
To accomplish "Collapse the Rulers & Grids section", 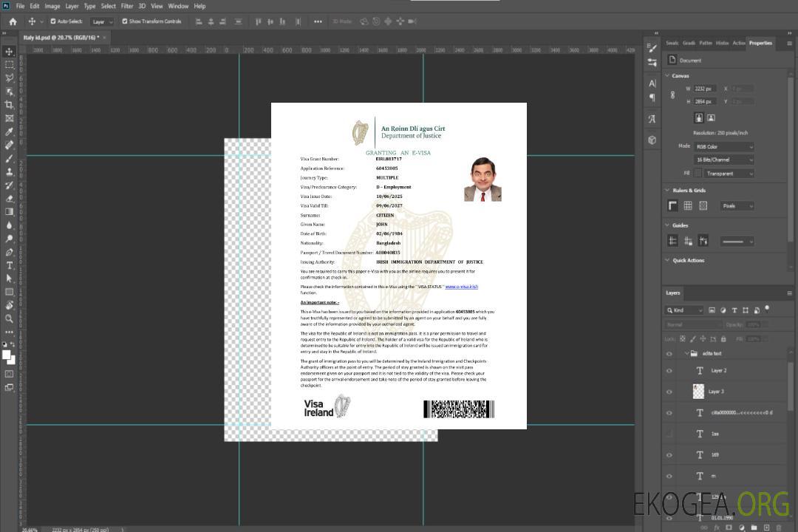I will coord(667,190).
